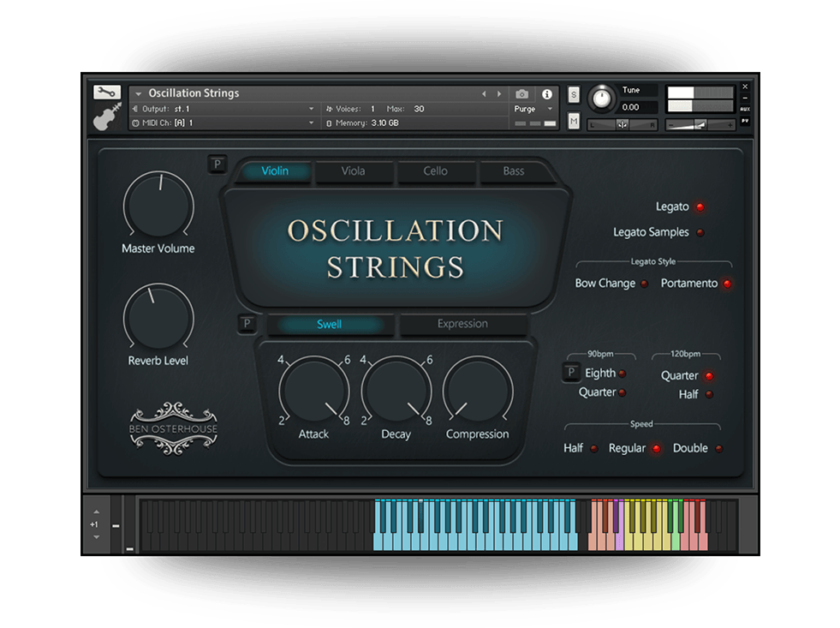Select Bow Change legato style
840x628 pixels.
pyautogui.click(x=644, y=284)
